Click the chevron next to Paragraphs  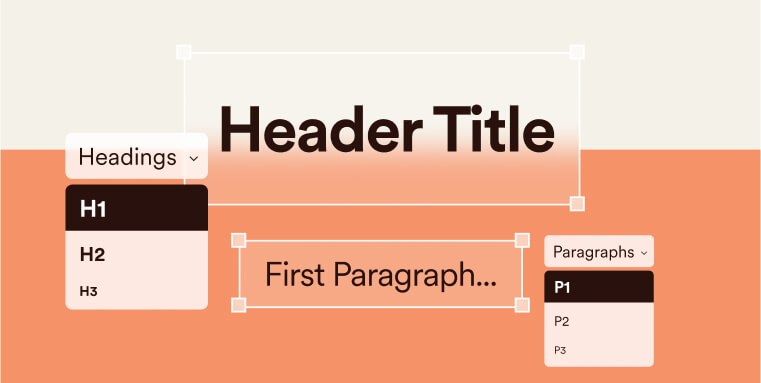[x=644, y=253]
